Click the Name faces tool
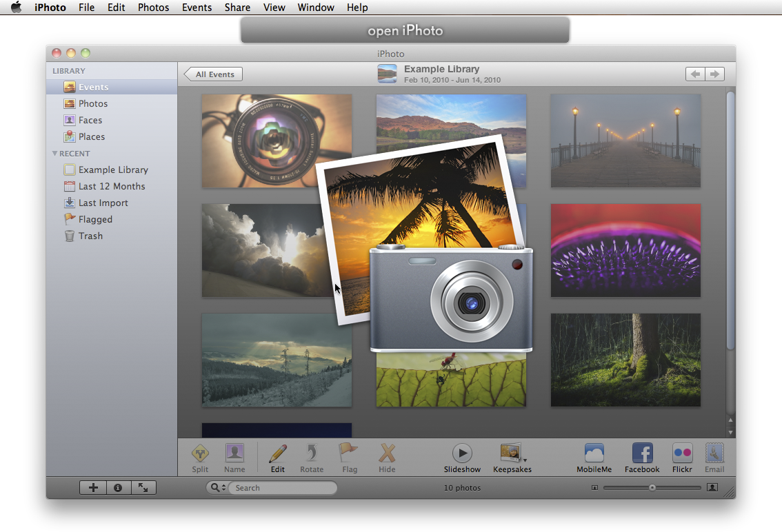Screen dimensions: 782x532 234,458
